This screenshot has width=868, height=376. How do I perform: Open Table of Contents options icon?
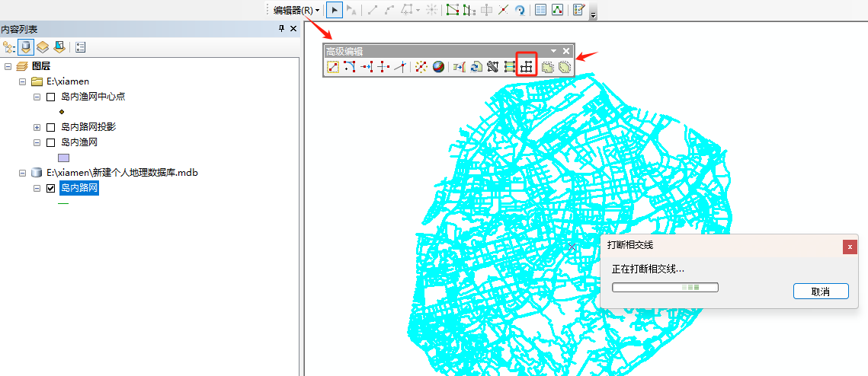[80, 47]
